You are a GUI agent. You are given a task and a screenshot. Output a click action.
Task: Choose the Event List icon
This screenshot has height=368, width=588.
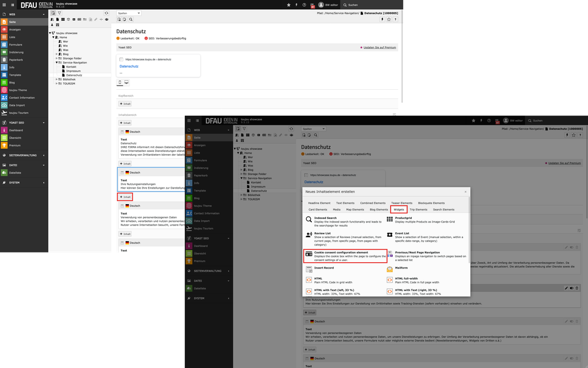click(390, 235)
